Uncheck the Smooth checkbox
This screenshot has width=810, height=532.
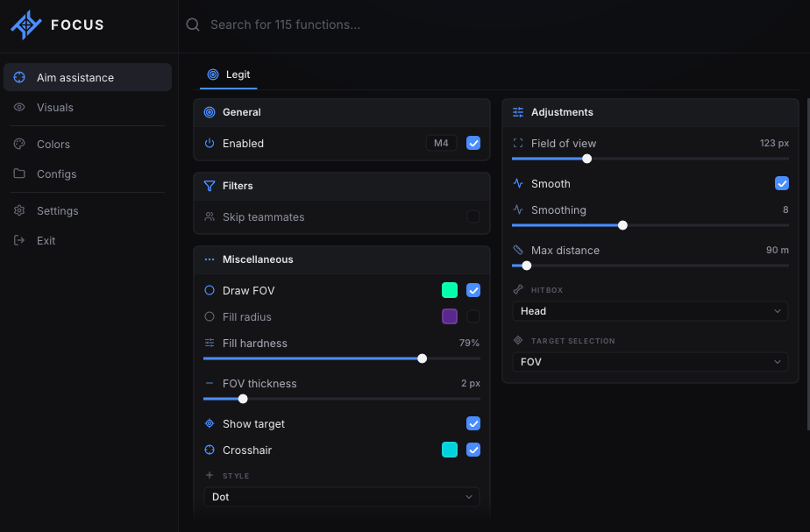[782, 183]
